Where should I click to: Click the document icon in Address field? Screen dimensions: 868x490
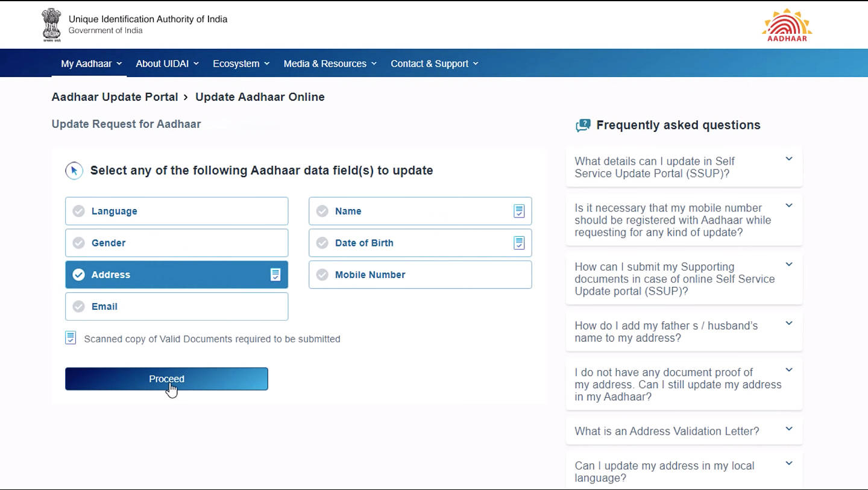click(x=275, y=275)
